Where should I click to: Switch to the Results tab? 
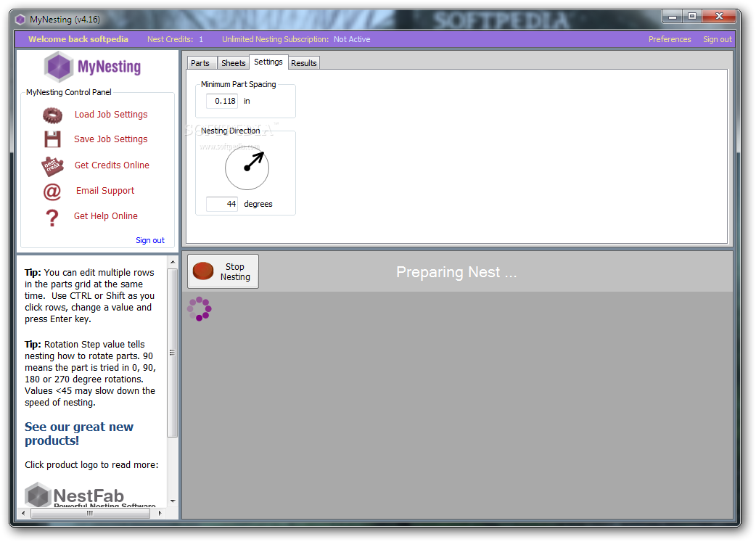304,63
